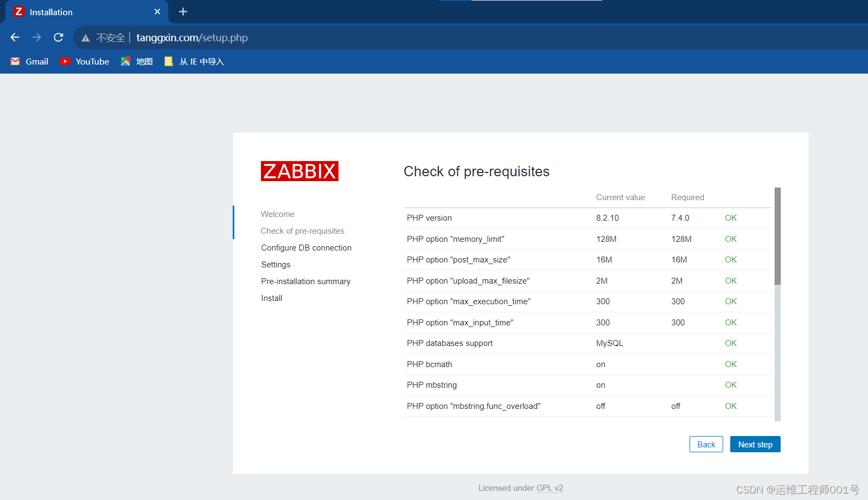Open the YouTube bookmark
The width and height of the screenshot is (868, 500).
tap(85, 61)
